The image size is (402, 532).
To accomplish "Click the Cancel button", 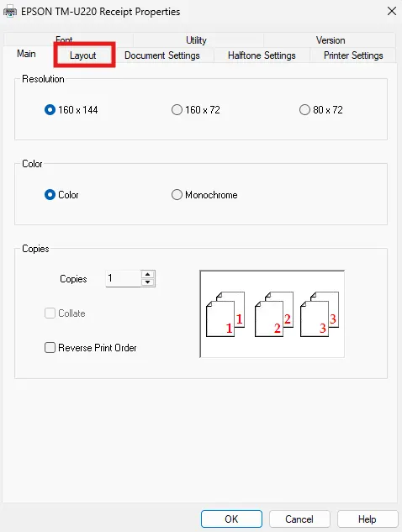I will tap(299, 519).
